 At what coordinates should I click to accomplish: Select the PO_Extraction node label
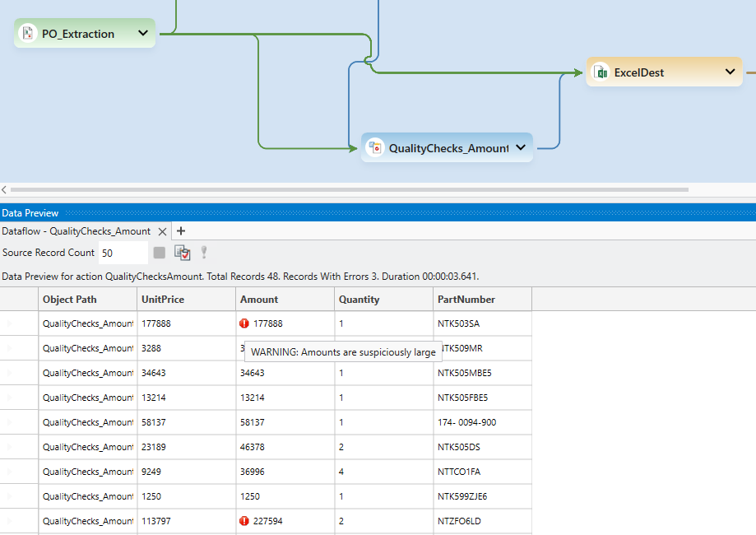click(x=78, y=34)
